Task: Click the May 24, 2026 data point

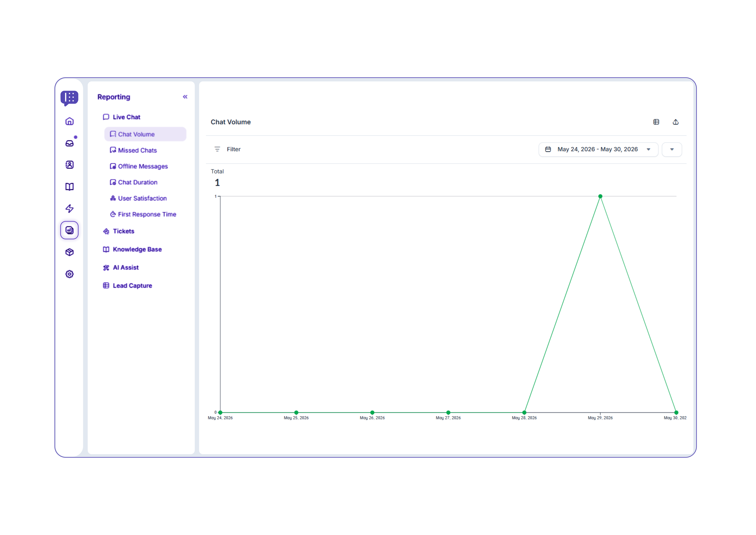Action: coord(220,412)
